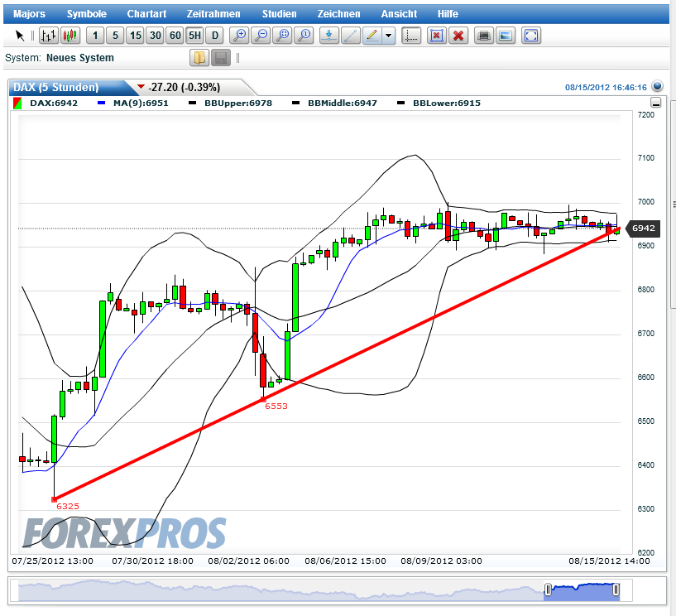The width and height of the screenshot is (676, 616).
Task: Open the pencil tool dropdown arrow
Action: coord(388,36)
